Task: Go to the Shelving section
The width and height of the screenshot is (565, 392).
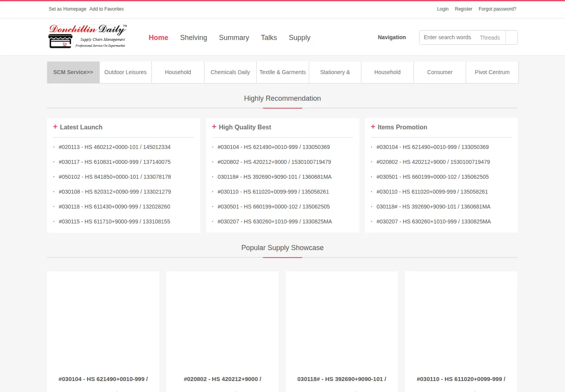Action: 193,38
